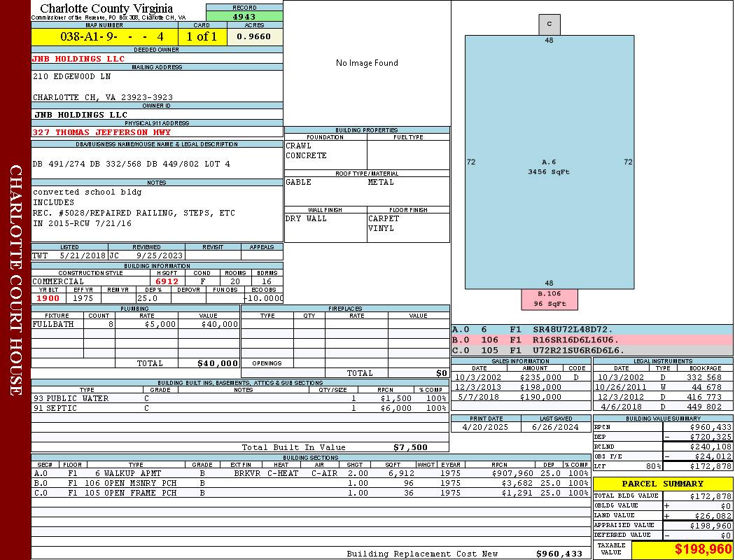Select the notes box about converted school bldg
Screen dimensions: 735x560
click(x=157, y=213)
